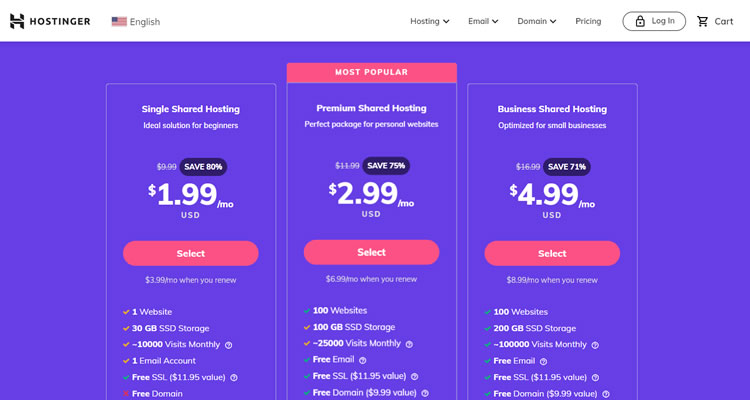
Task: Click the help icon next to Premium Free SSL
Action: [415, 377]
